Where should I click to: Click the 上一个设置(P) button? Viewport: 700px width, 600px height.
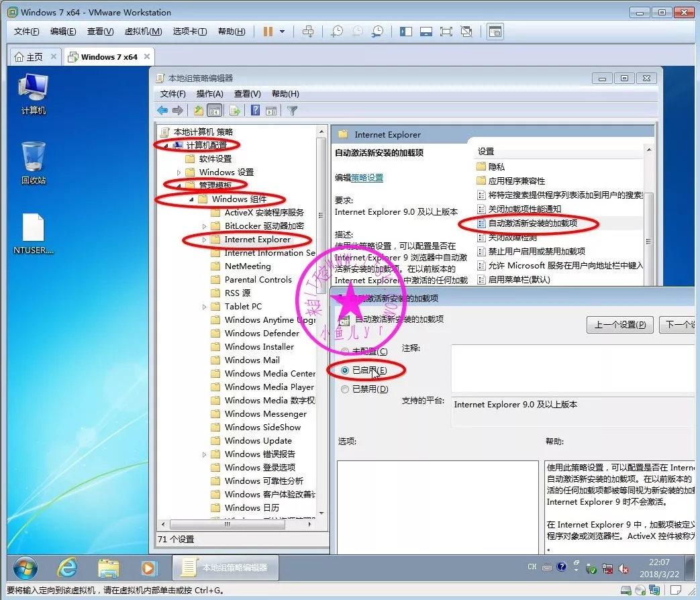(x=619, y=325)
